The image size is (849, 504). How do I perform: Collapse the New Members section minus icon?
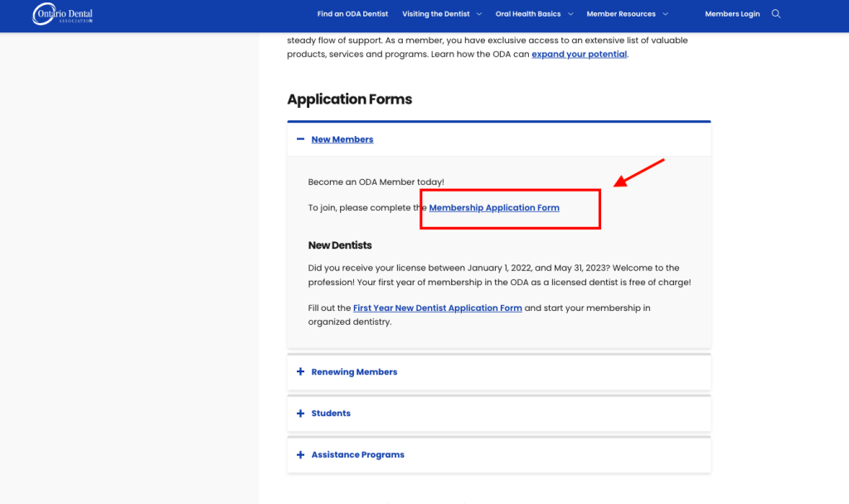[300, 139]
